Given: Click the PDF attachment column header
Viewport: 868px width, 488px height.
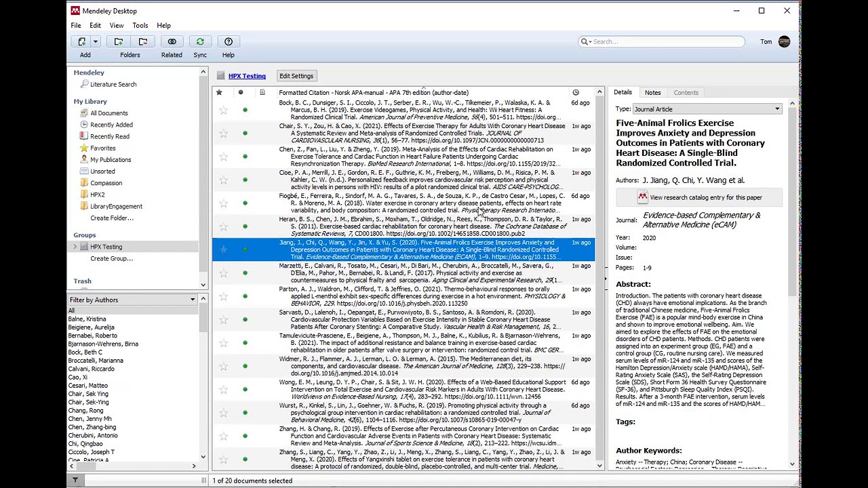Looking at the screenshot, I should tap(262, 92).
